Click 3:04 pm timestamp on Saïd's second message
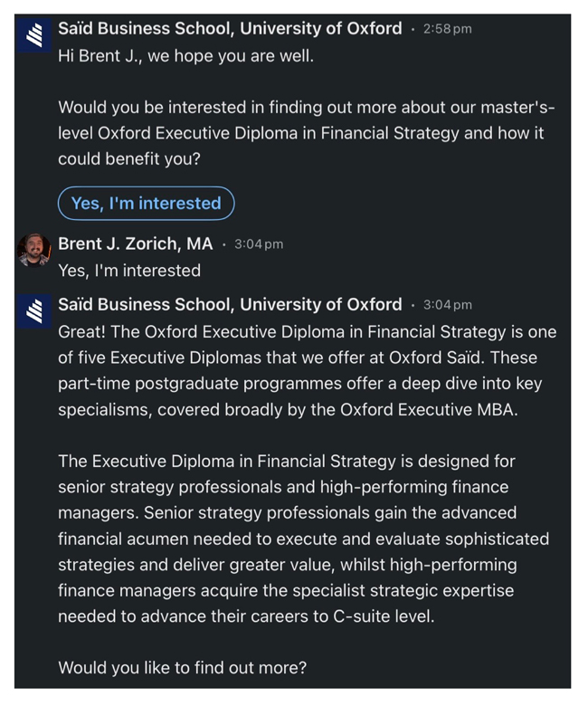588x706 pixels. (x=447, y=306)
